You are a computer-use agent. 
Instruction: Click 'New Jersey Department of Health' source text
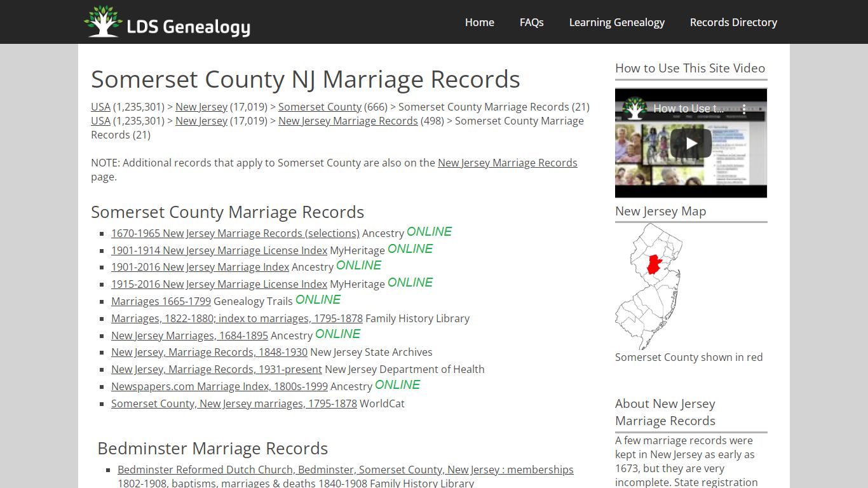[405, 369]
